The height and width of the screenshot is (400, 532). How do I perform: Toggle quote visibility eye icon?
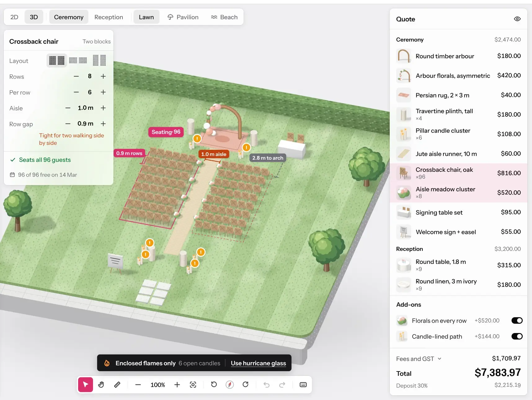[x=517, y=19]
